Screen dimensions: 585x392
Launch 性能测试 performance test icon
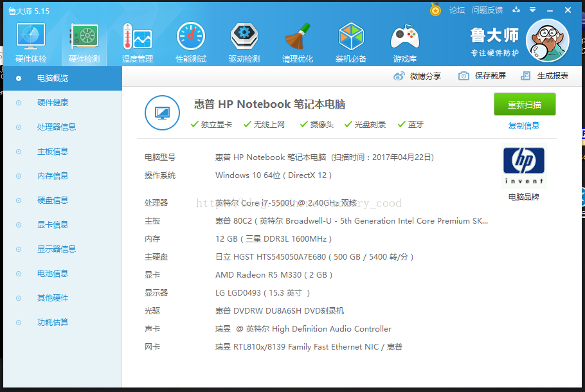(x=191, y=36)
